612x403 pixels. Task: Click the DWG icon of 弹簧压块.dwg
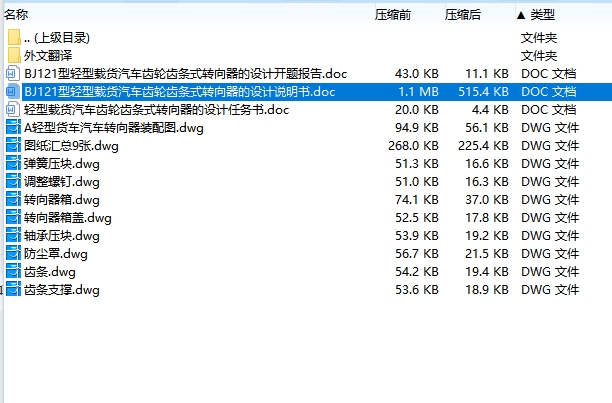click(x=13, y=163)
